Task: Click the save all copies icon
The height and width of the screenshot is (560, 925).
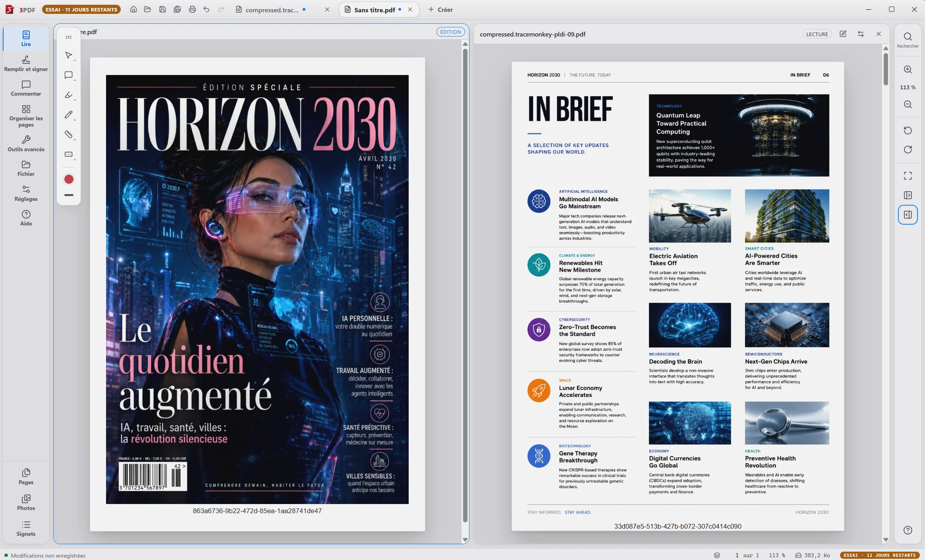Action: [x=177, y=10]
